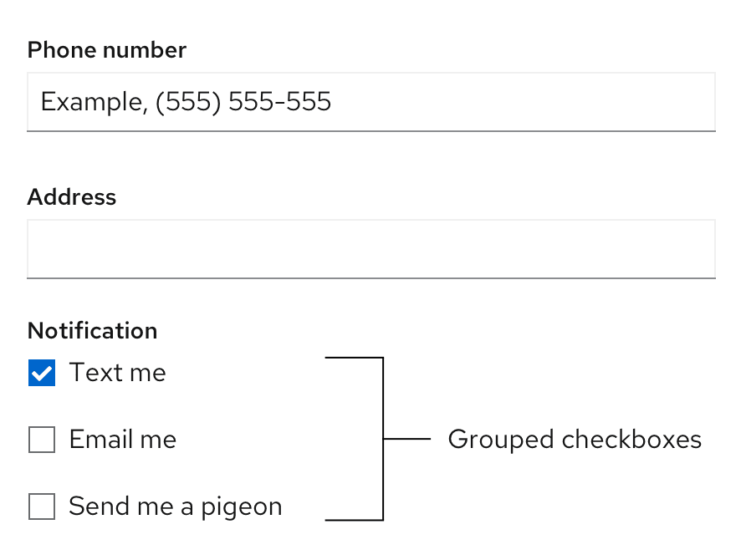Focus the empty Address input field
The width and height of the screenshot is (741, 560).
tap(370, 249)
